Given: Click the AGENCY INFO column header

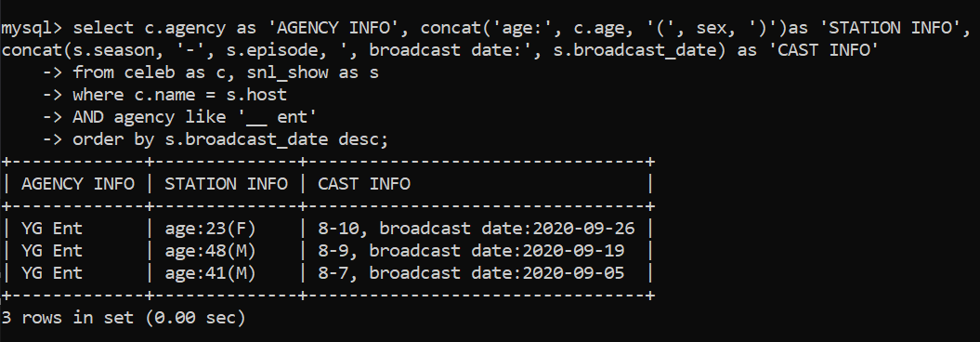Looking at the screenshot, I should pos(77,184).
